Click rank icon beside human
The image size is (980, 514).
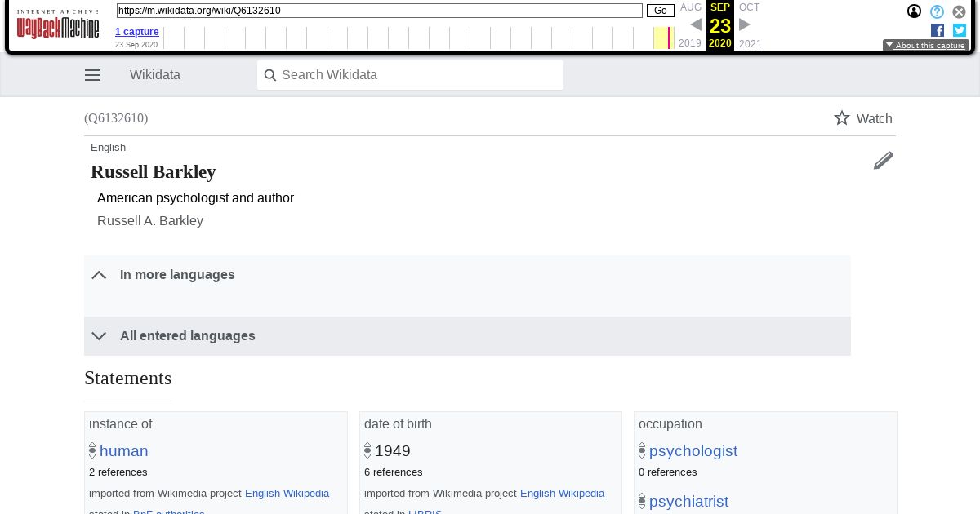tap(92, 450)
